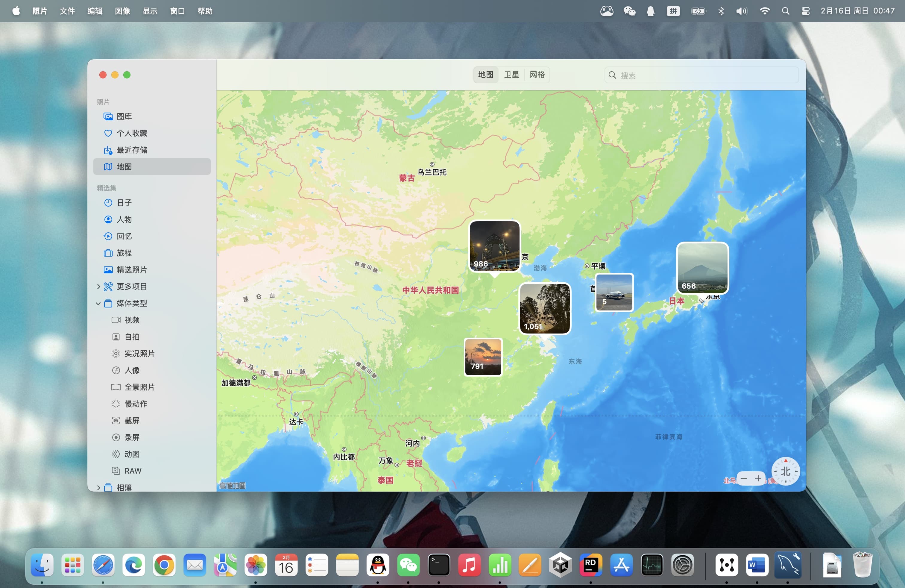The height and width of the screenshot is (588, 905).
Task: Open 回忆 memories in the sidebar
Action: pos(124,236)
